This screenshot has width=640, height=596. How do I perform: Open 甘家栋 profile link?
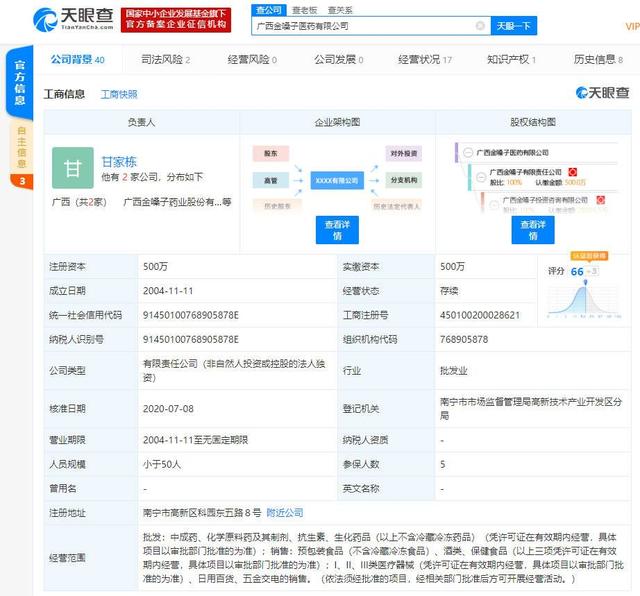click(119, 162)
